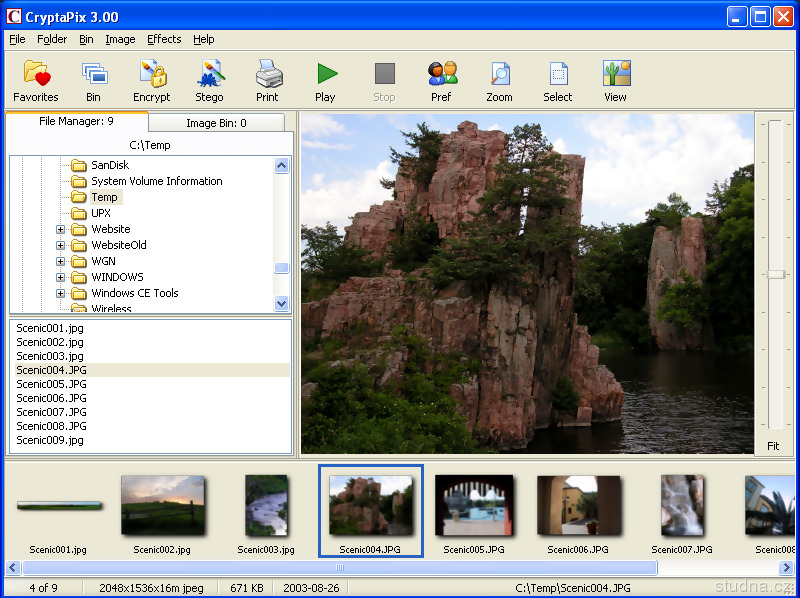This screenshot has height=598, width=800.
Task: Click the View toolbar icon
Action: 615,80
